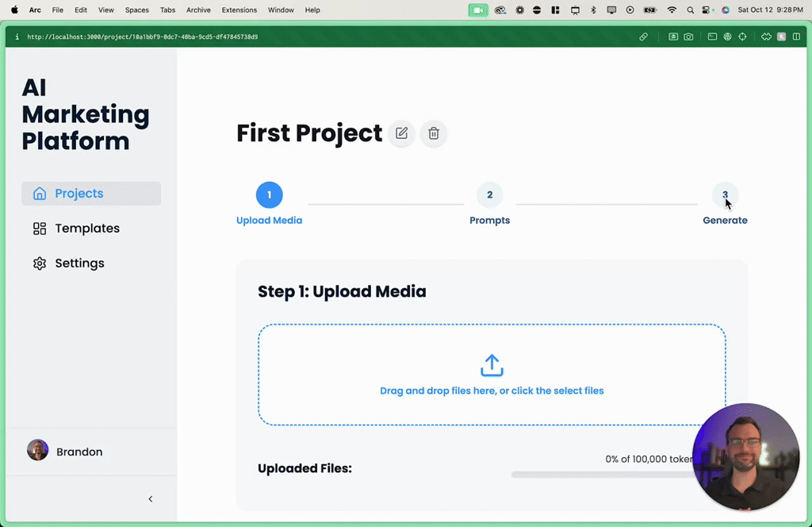Switch to the Prompts step
This screenshot has height=527, width=812.
click(x=489, y=194)
